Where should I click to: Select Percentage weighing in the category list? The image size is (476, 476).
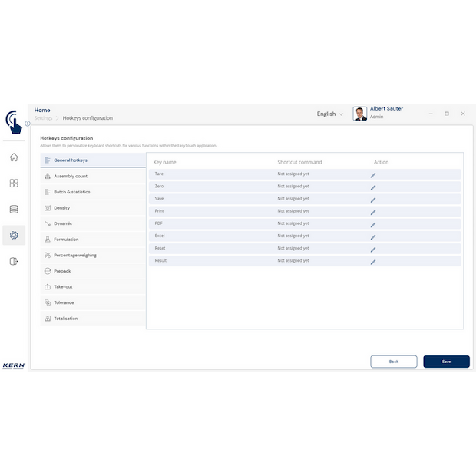74,255
